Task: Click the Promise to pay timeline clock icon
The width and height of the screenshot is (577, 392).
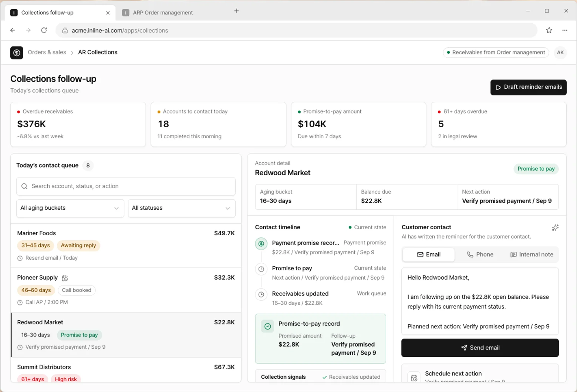Action: pos(261,269)
